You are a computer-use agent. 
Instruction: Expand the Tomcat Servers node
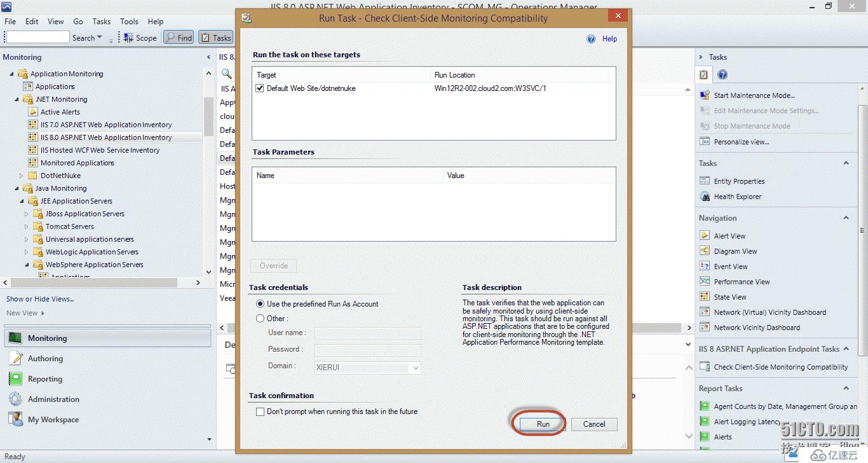pos(27,226)
